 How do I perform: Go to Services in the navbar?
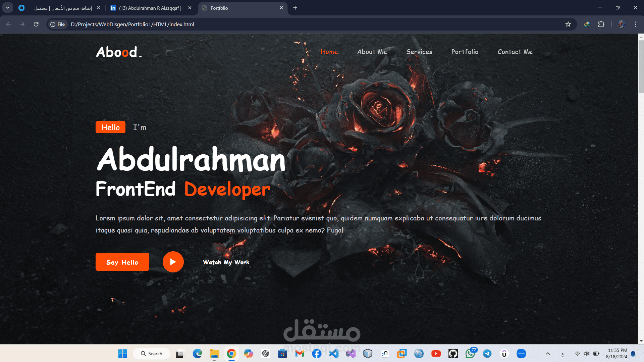pyautogui.click(x=419, y=52)
